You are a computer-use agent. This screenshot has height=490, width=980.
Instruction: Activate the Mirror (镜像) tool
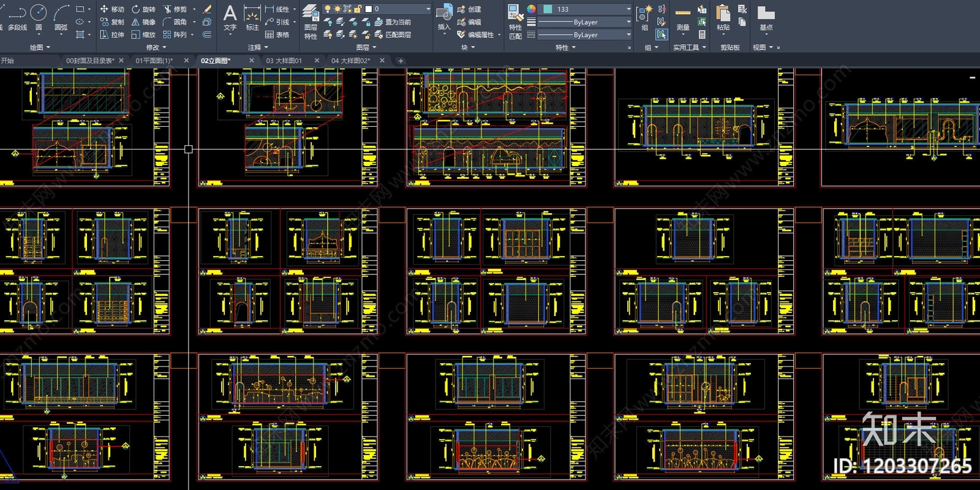pyautogui.click(x=144, y=22)
